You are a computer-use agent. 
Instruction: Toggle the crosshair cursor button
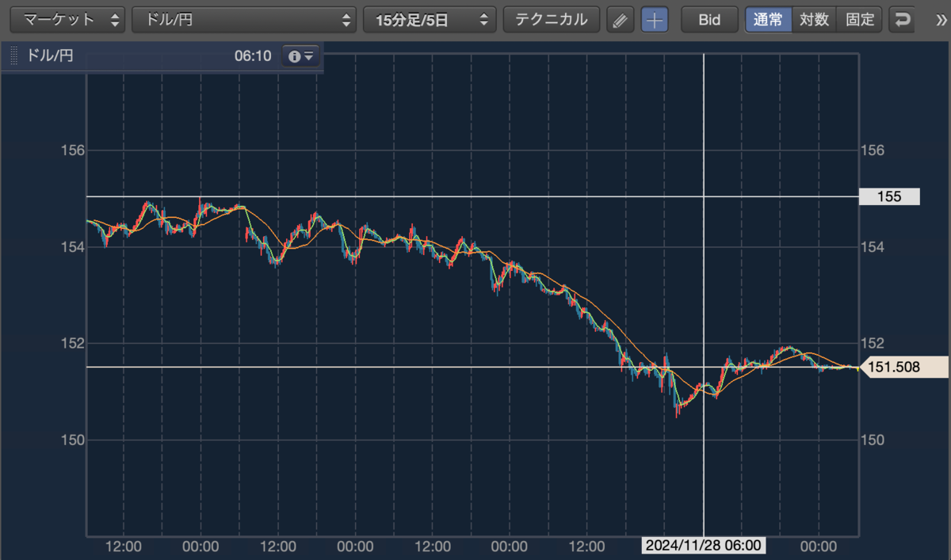[x=655, y=20]
